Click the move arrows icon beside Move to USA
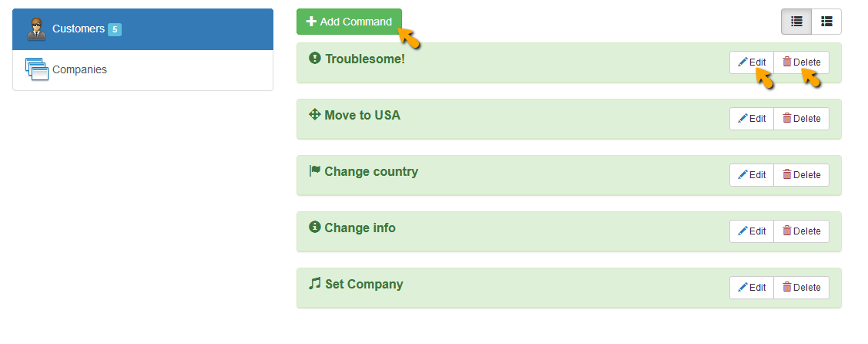The height and width of the screenshot is (344, 868). (x=314, y=115)
